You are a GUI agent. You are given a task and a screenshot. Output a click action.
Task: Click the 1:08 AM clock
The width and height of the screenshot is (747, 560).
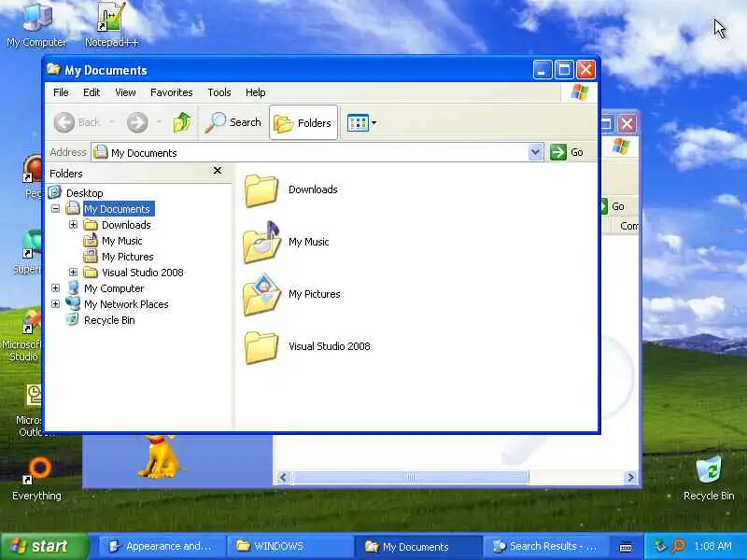(712, 546)
